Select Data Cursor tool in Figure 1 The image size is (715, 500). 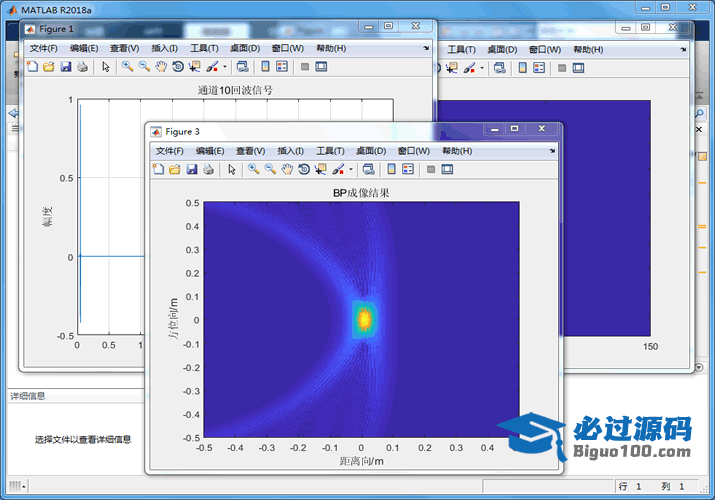195,67
